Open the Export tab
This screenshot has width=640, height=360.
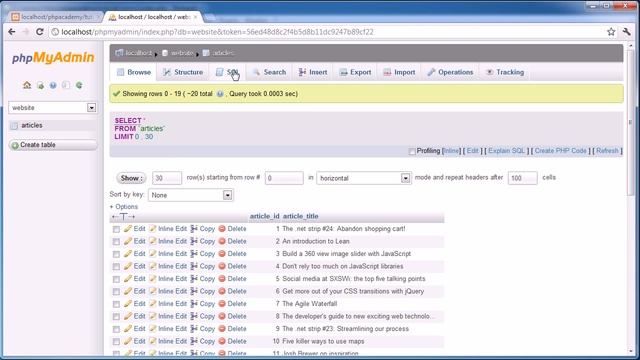pos(355,72)
